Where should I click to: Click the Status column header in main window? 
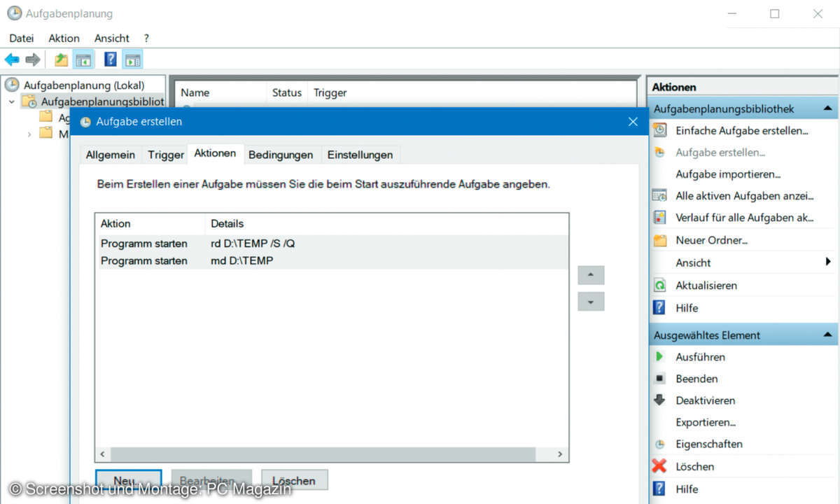(x=287, y=92)
